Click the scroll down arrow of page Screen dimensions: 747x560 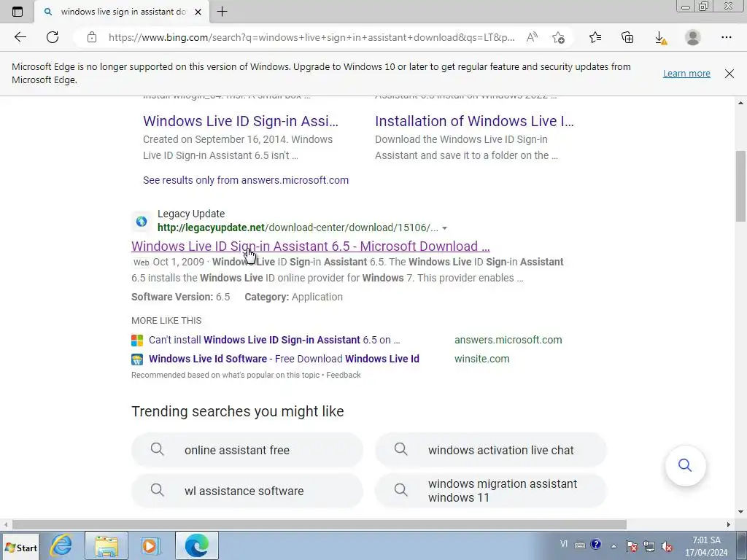pyautogui.click(x=740, y=512)
